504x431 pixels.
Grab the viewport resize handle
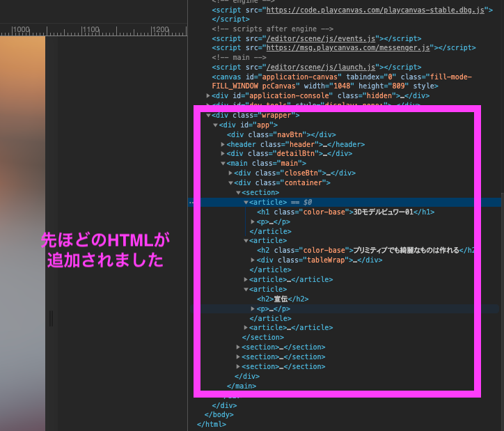pos(51,318)
